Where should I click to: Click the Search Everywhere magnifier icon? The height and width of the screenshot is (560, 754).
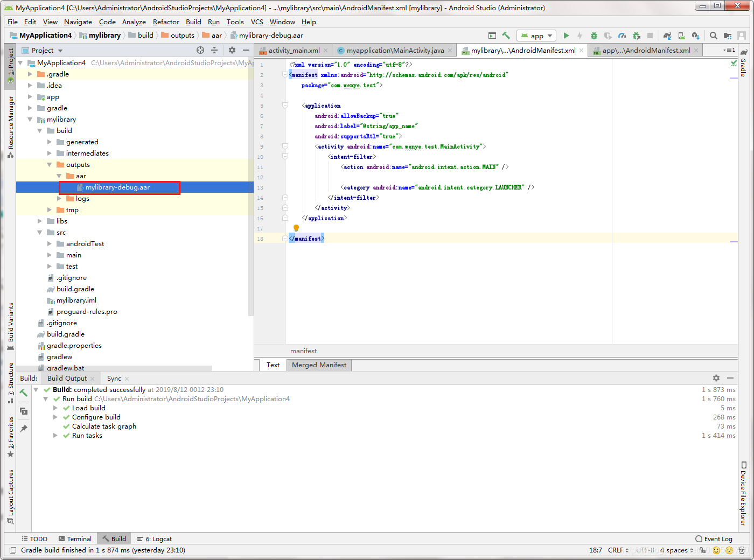coord(713,36)
